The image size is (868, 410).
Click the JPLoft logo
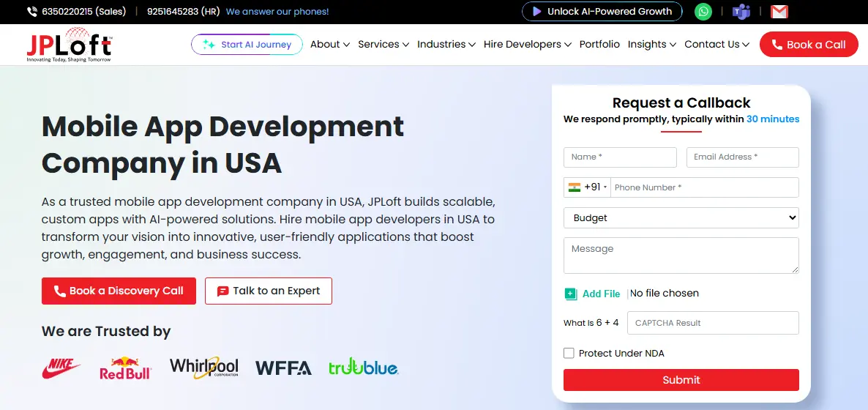click(x=70, y=45)
